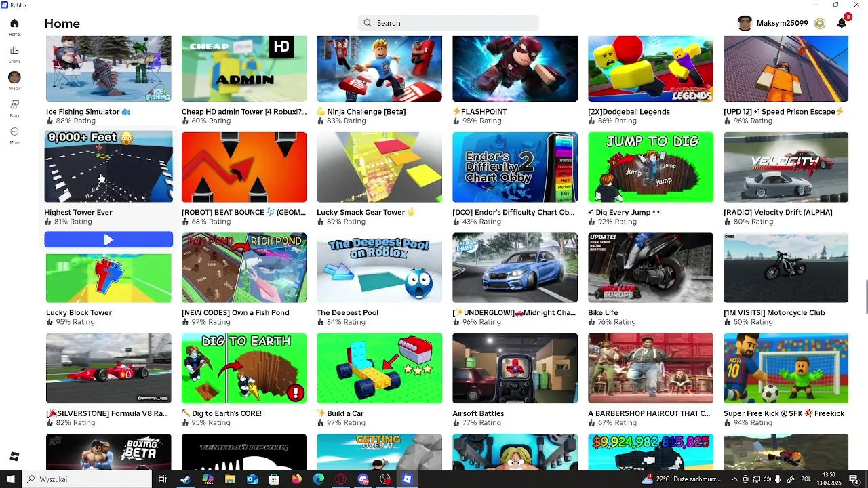Open Steam from the taskbar

(185, 479)
